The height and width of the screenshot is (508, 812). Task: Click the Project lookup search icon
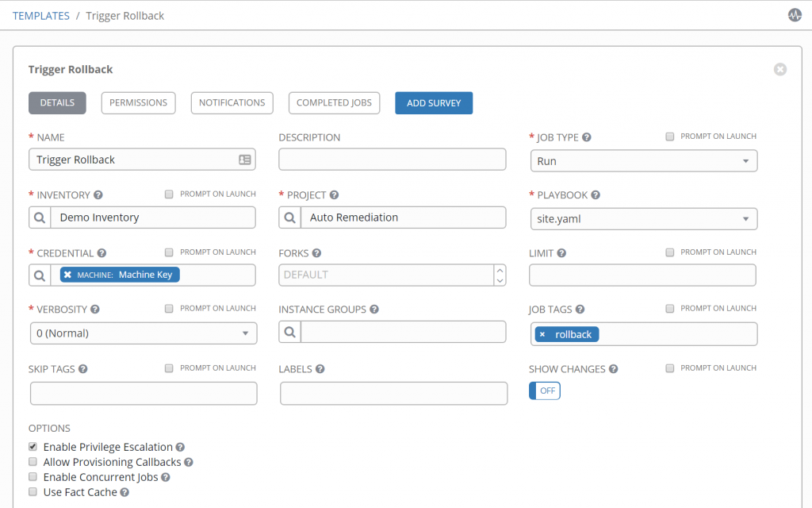(x=290, y=217)
